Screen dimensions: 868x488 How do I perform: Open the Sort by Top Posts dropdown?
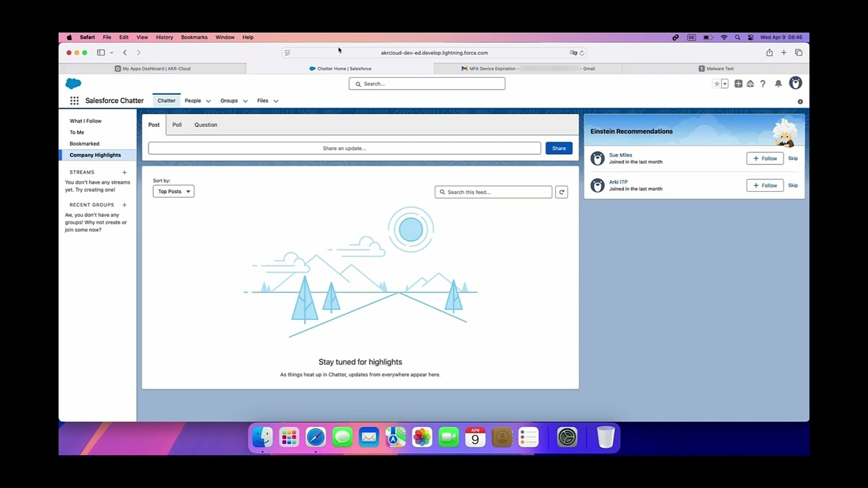pos(174,191)
